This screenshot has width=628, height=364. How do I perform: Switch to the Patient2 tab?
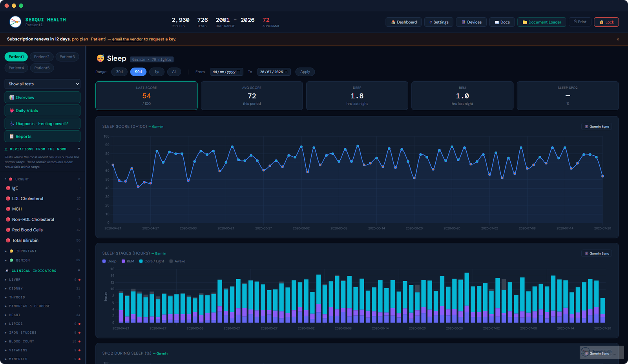(42, 57)
